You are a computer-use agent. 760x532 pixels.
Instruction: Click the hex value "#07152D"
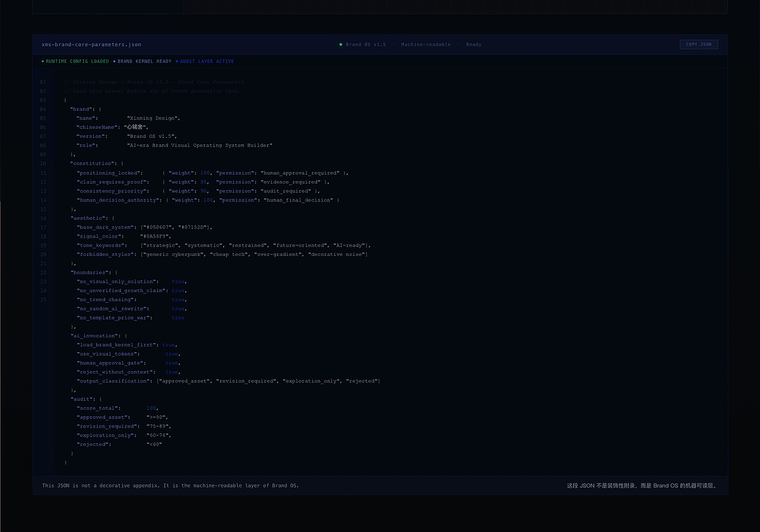tap(193, 227)
